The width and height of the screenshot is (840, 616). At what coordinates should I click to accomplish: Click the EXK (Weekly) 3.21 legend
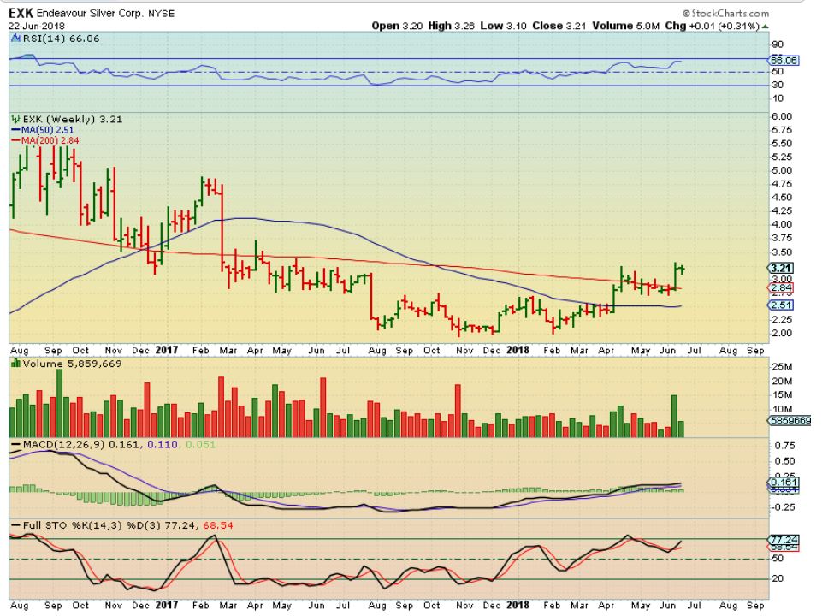[x=73, y=119]
